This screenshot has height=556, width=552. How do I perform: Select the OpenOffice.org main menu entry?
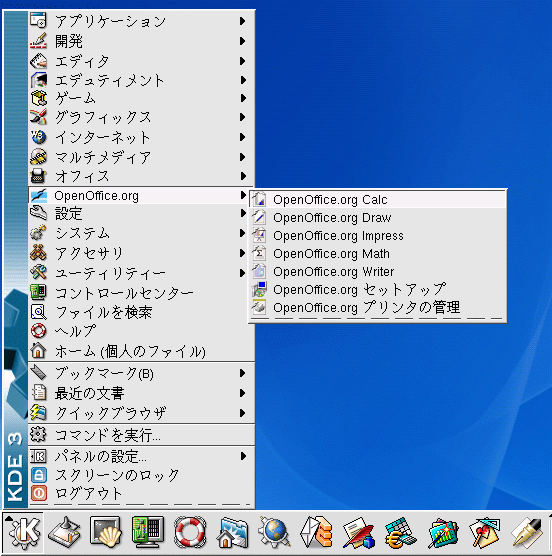coord(141,195)
